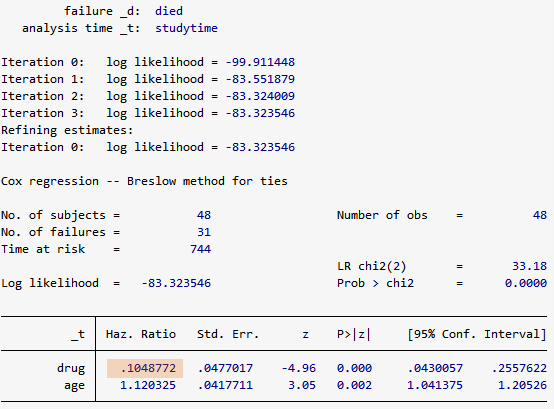Click drug lower confidence bound .0430057

(435, 368)
